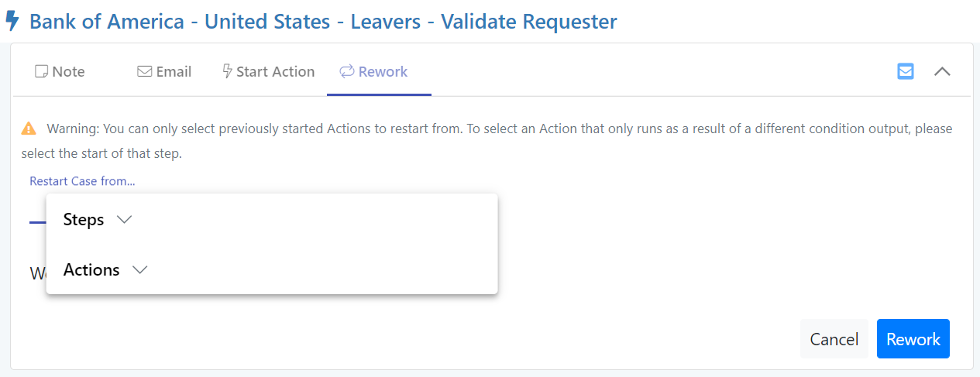Select the Steps group label

84,220
